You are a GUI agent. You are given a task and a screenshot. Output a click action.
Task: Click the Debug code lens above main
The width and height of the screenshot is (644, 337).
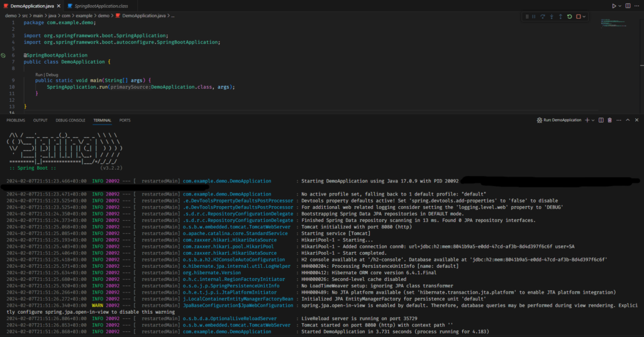click(52, 74)
